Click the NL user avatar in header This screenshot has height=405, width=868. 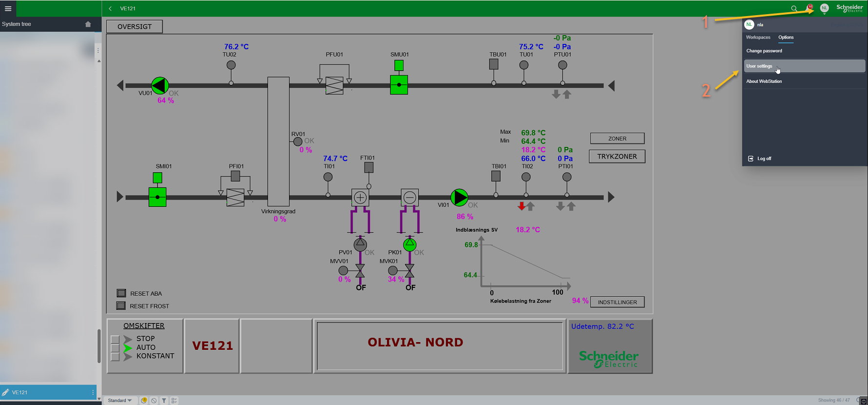point(824,8)
